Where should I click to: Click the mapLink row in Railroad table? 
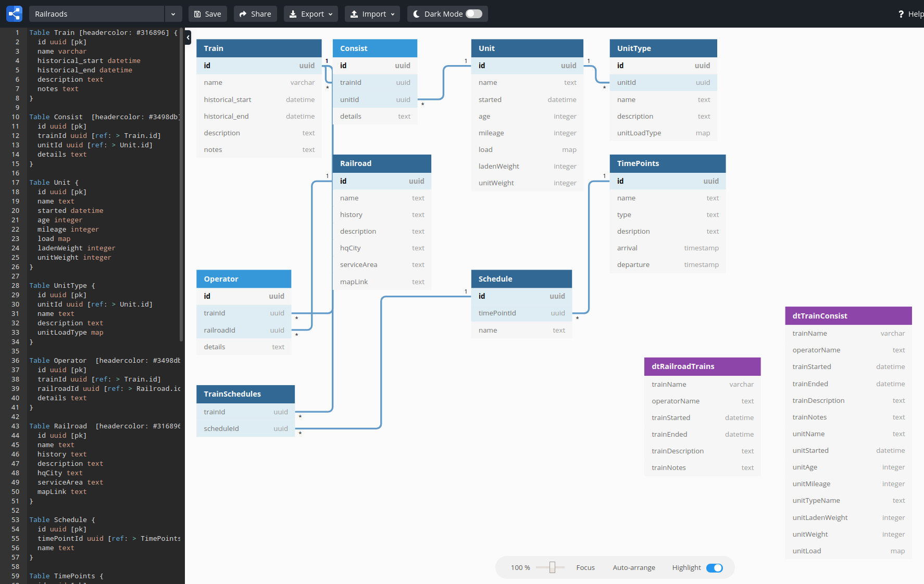click(382, 282)
